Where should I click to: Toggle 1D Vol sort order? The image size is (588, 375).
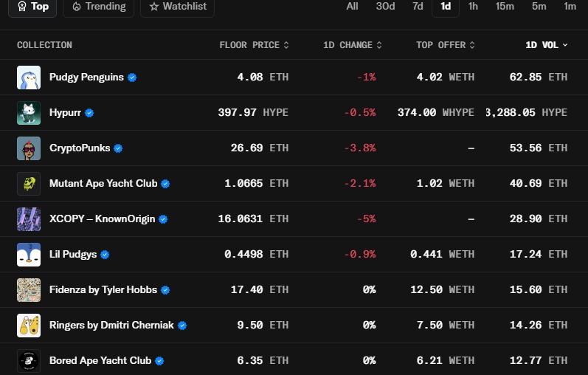(546, 45)
